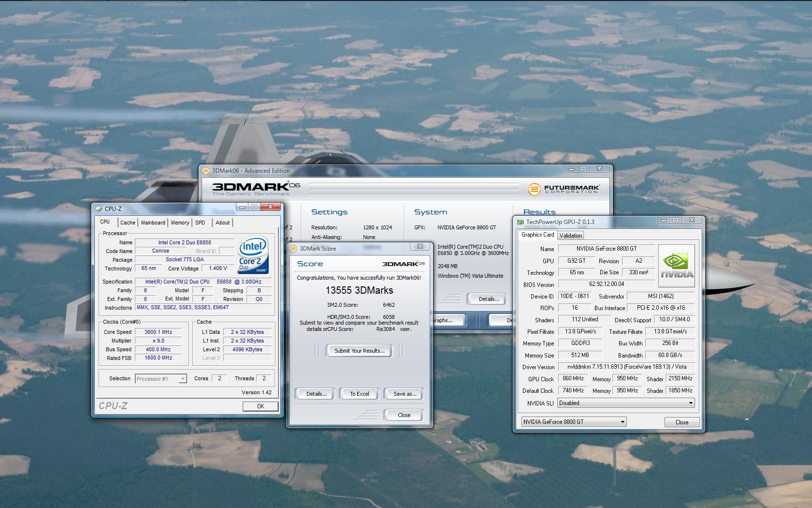812x508 pixels.
Task: Minimize the CPU-Z window
Action: (x=242, y=207)
